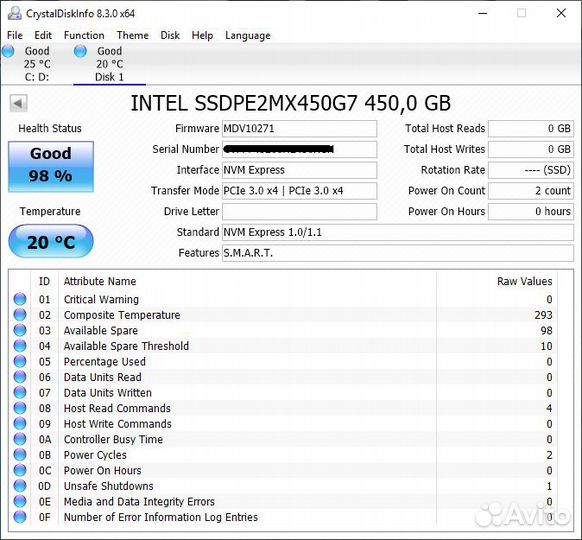The height and width of the screenshot is (540, 582).
Task: Click status icon for Host Write Commands row
Action: click(20, 423)
